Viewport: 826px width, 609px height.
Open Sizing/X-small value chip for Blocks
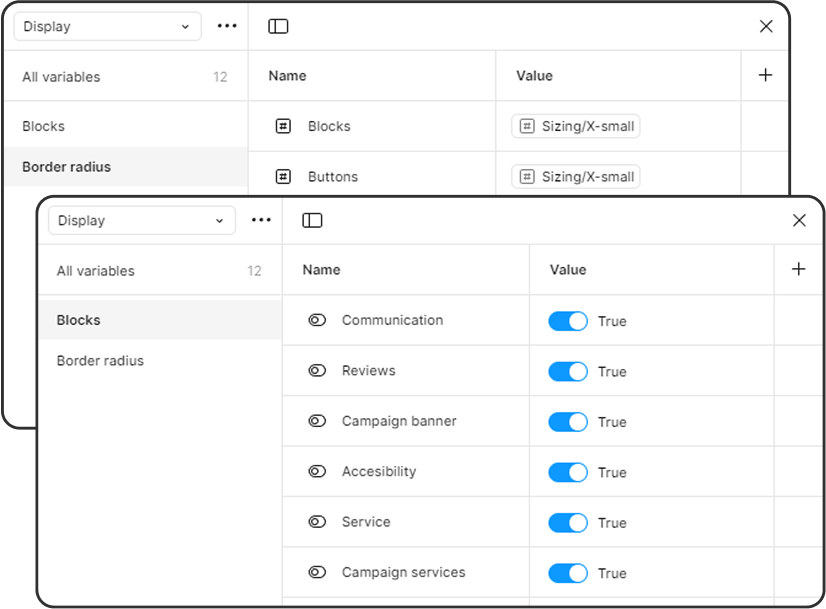(x=576, y=126)
